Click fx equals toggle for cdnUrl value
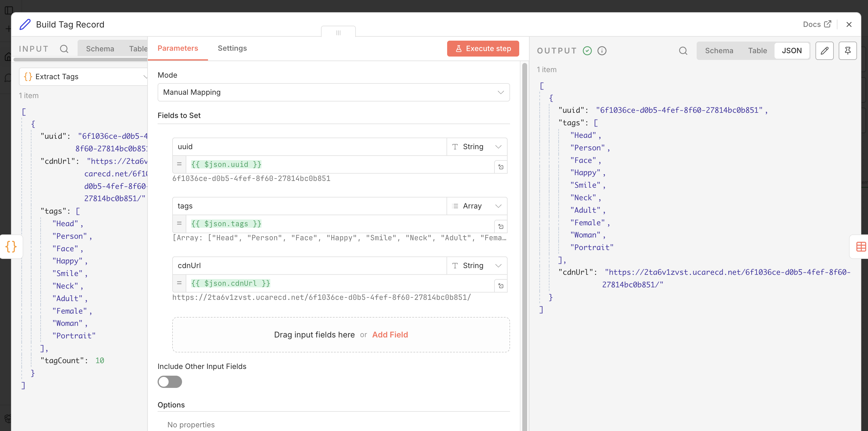The width and height of the screenshot is (868, 431). (179, 283)
